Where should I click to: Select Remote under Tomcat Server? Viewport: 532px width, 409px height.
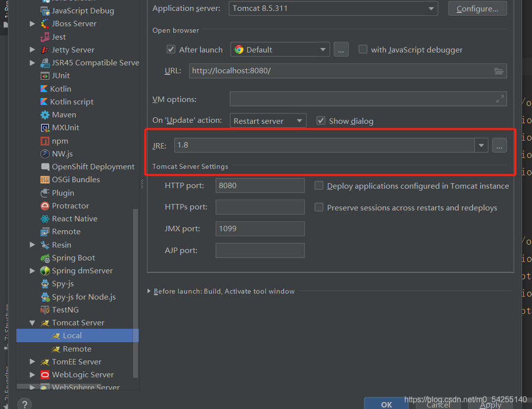pos(77,349)
